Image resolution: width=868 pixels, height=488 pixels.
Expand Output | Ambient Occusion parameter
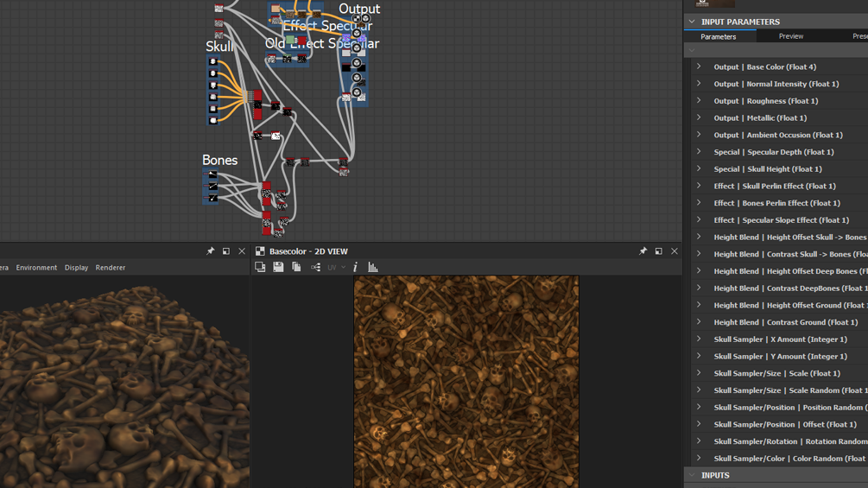click(699, 135)
